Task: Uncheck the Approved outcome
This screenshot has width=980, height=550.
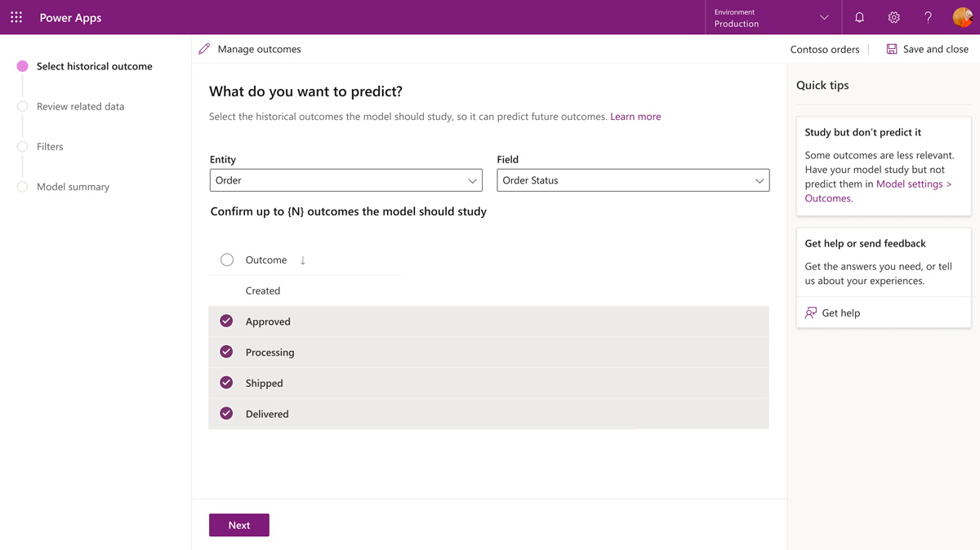Action: 226,322
